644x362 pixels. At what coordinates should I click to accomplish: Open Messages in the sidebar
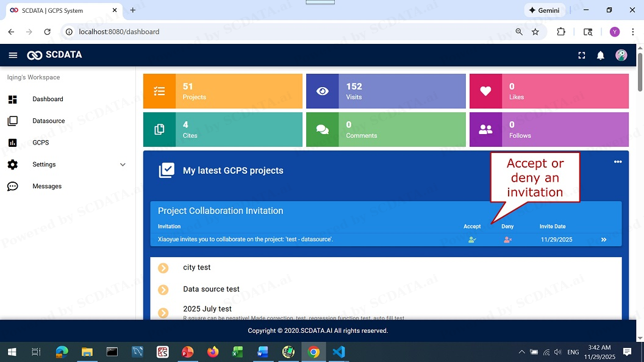(x=47, y=186)
